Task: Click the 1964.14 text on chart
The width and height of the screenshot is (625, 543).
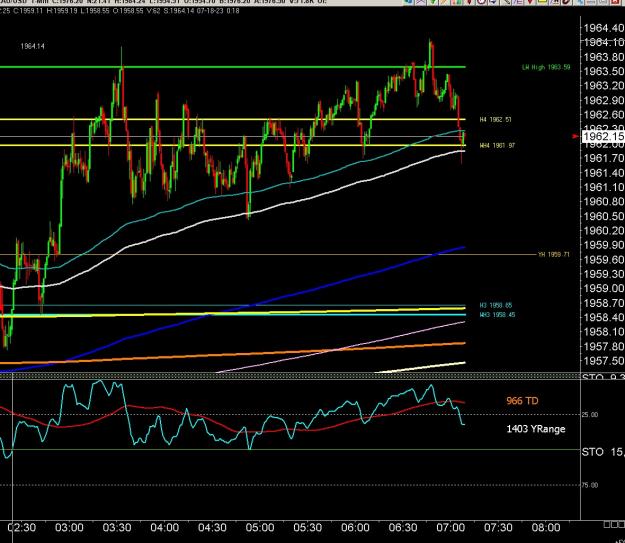Action: click(32, 46)
